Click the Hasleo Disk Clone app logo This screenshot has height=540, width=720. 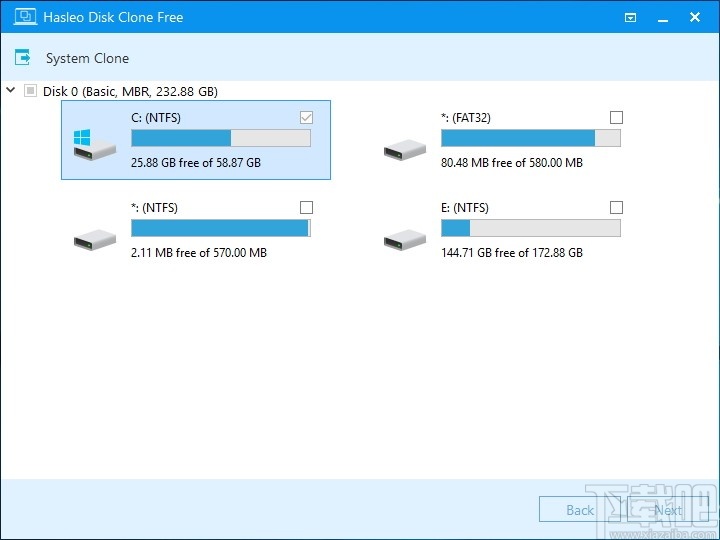(x=25, y=17)
